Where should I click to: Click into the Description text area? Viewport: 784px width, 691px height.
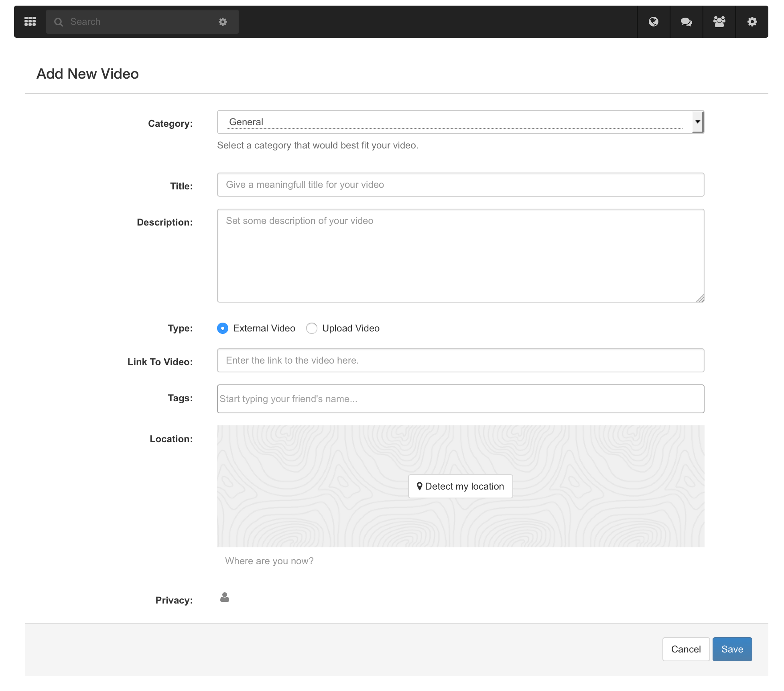(x=460, y=255)
